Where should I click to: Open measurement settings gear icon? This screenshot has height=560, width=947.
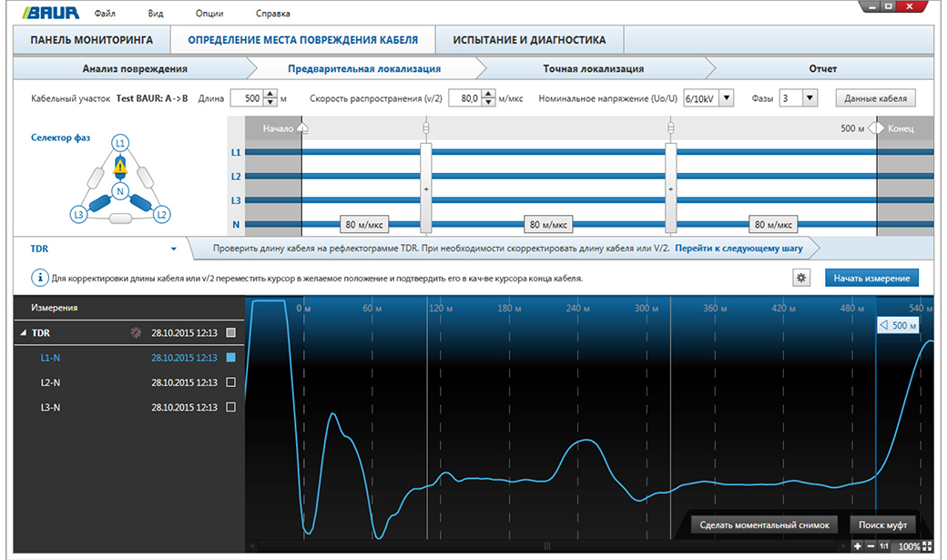click(x=801, y=278)
